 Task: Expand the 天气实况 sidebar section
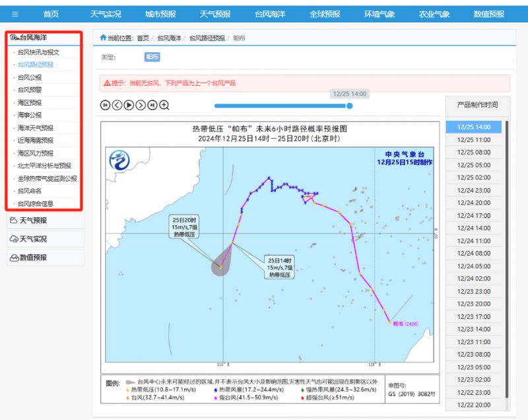[45, 239]
